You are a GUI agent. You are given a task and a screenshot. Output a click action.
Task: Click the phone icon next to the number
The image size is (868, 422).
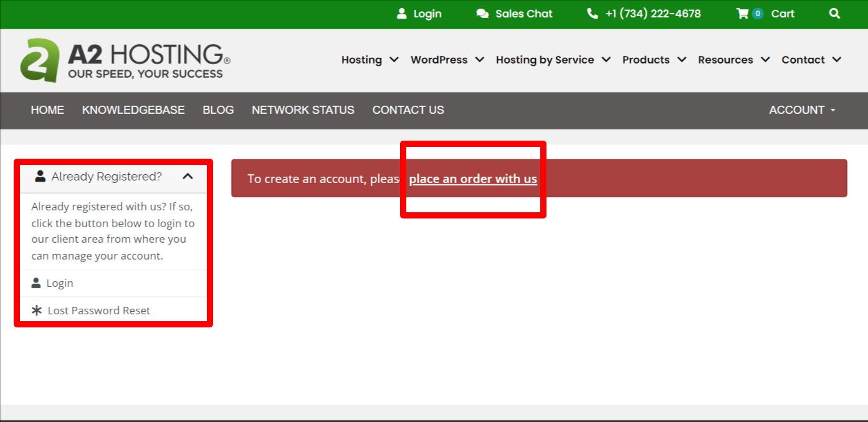[591, 13]
